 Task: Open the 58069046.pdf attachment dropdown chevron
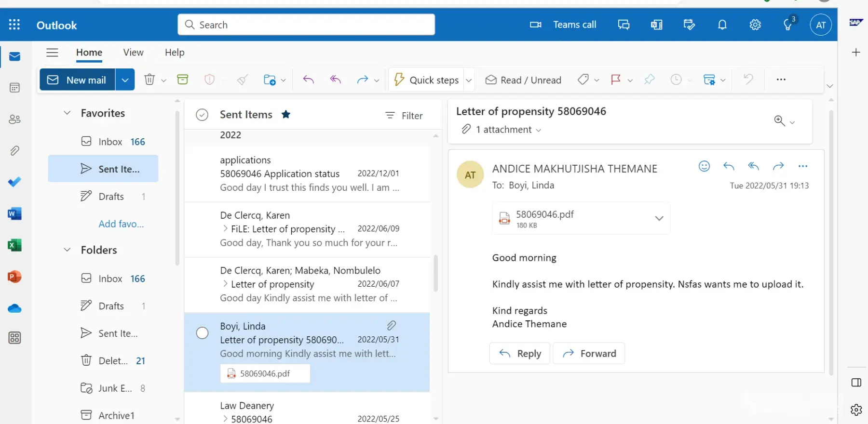pyautogui.click(x=659, y=218)
